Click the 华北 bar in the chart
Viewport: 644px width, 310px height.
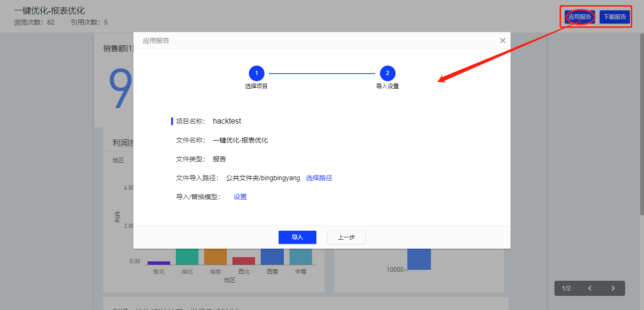[187, 257]
